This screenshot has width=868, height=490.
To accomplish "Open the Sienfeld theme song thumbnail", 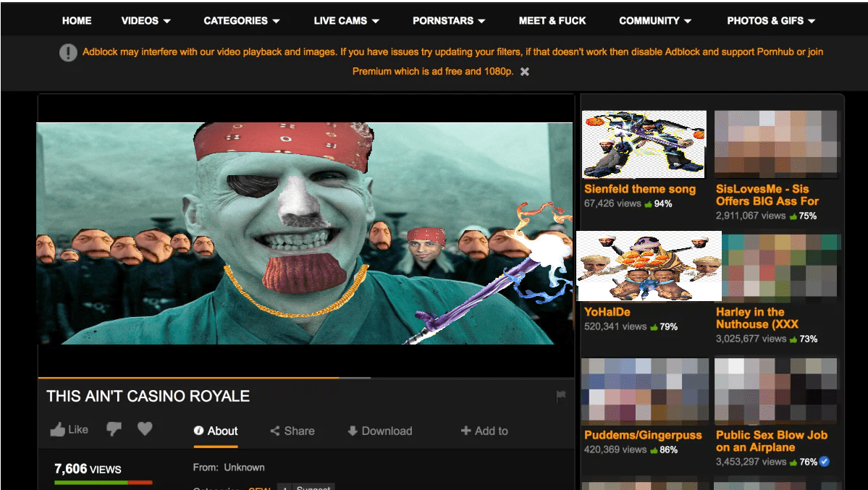I will [x=644, y=144].
